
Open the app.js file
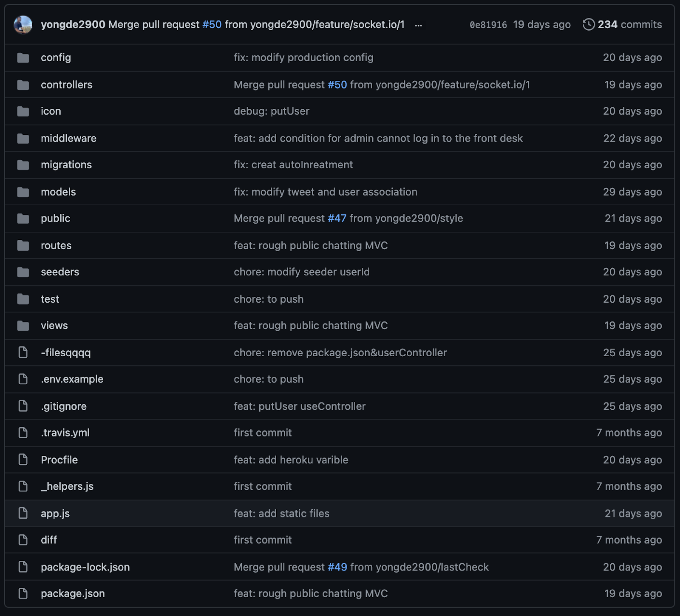[x=55, y=514]
